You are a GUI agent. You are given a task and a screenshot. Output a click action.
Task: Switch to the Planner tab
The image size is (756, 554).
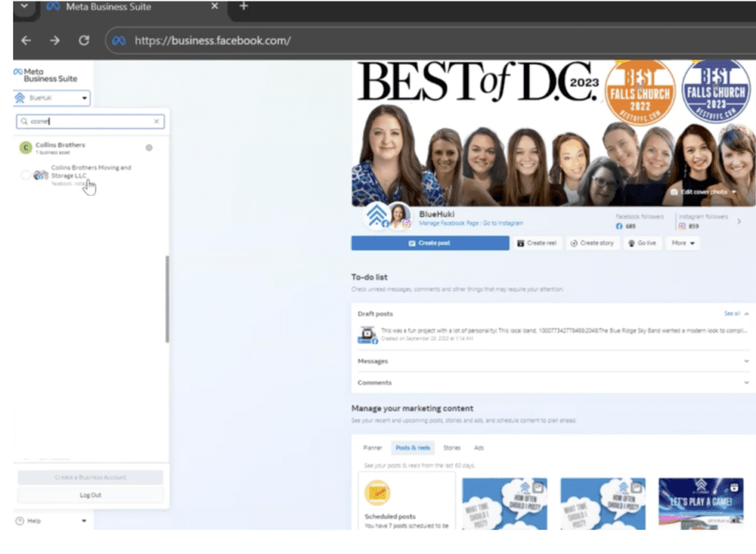(373, 448)
